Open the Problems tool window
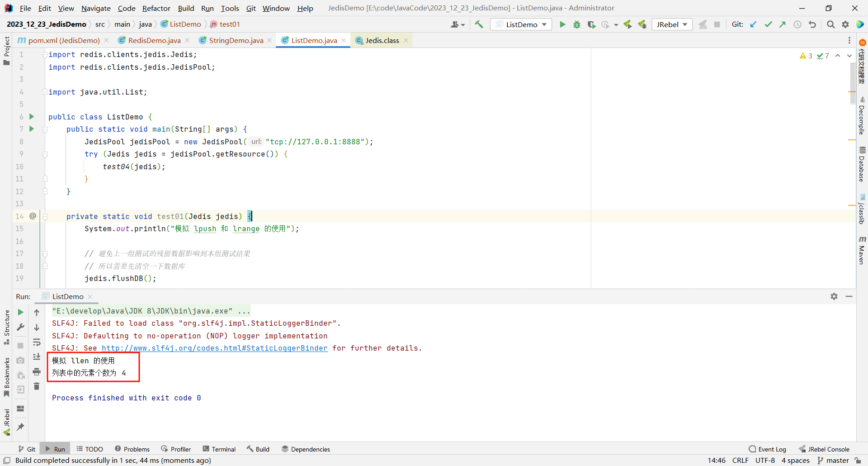The width and height of the screenshot is (868, 466). point(132,449)
